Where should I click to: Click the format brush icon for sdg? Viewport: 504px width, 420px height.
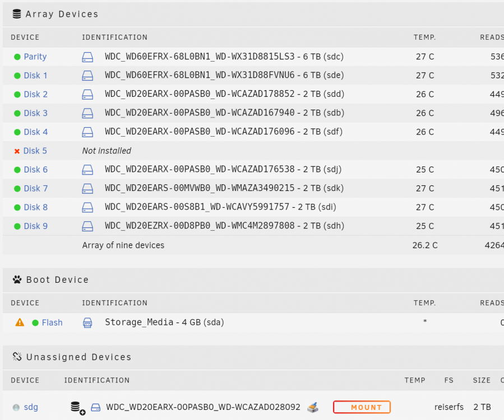pos(313,408)
